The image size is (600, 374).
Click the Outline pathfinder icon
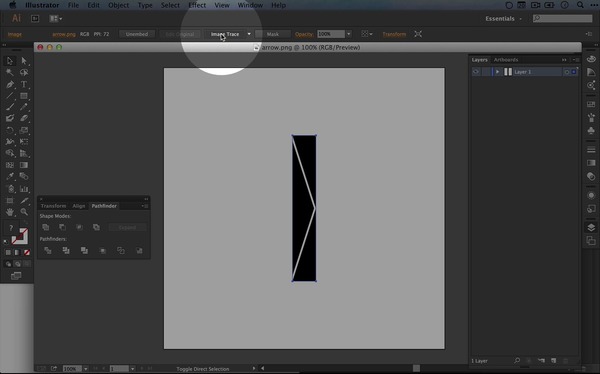[121, 250]
